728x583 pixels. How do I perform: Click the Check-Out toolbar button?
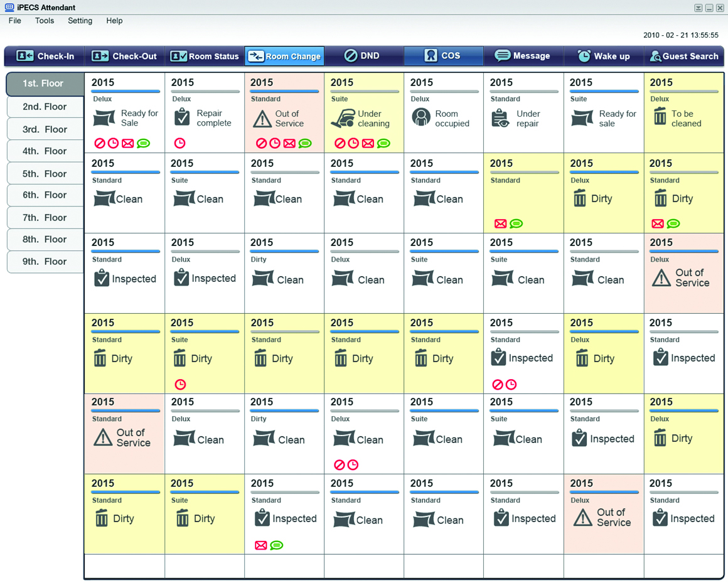coord(124,56)
